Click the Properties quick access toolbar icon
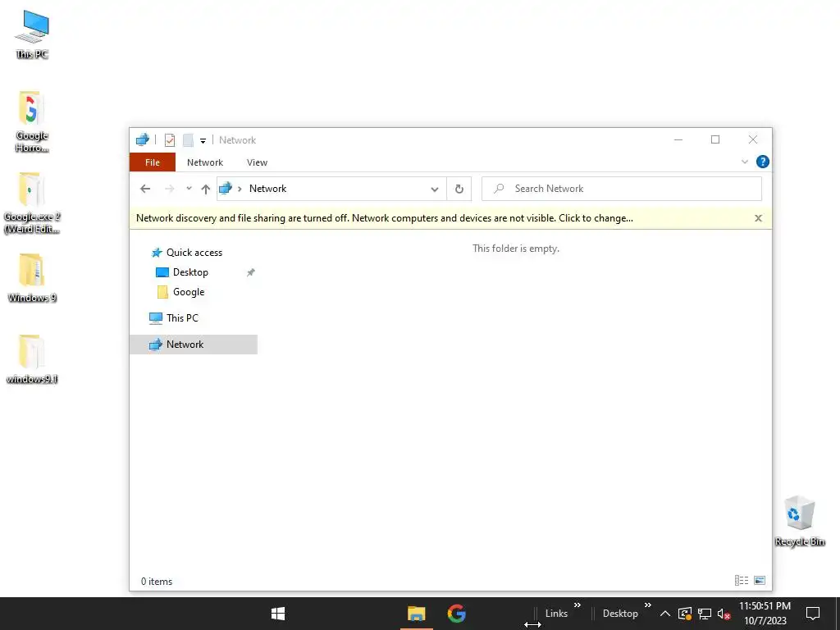 point(170,140)
